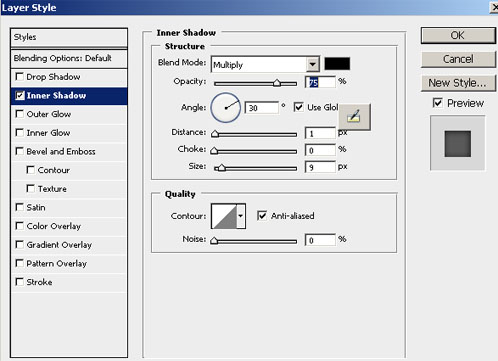Enable the Drop Shadow checkbox
Image resolution: width=498 pixels, height=361 pixels.
[x=20, y=77]
